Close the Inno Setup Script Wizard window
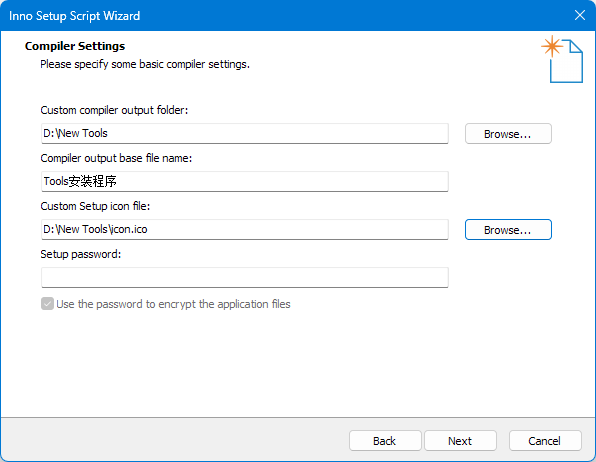596x462 pixels. point(580,15)
